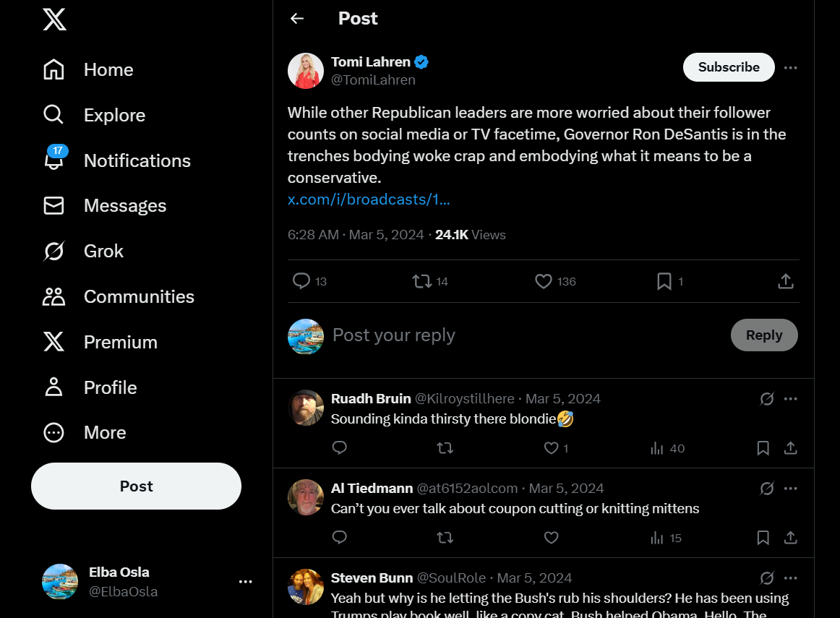Click reply icon on Tomi Lahren's post

pyautogui.click(x=301, y=281)
